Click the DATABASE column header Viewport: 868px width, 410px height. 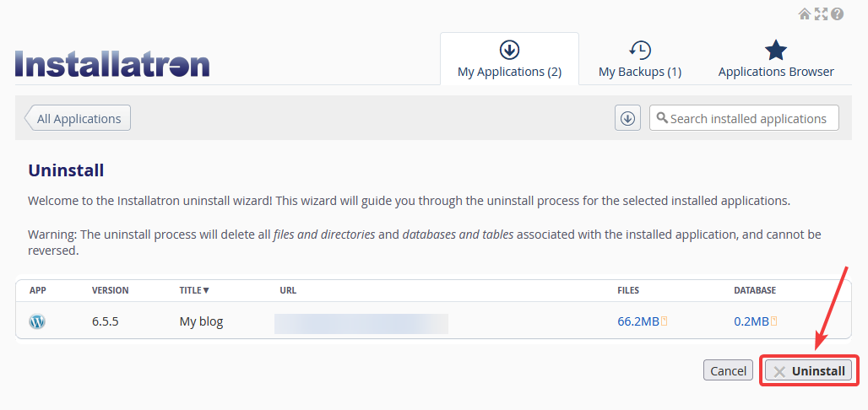[755, 290]
